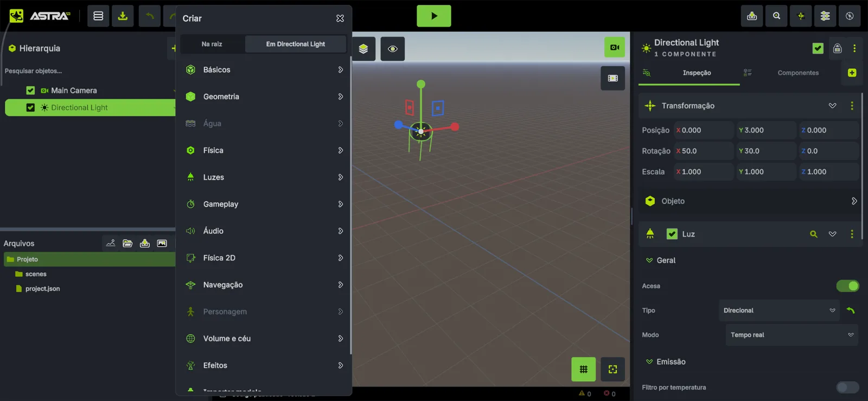868x401 pixels.
Task: Select the Em Directional Light tab
Action: [296, 44]
